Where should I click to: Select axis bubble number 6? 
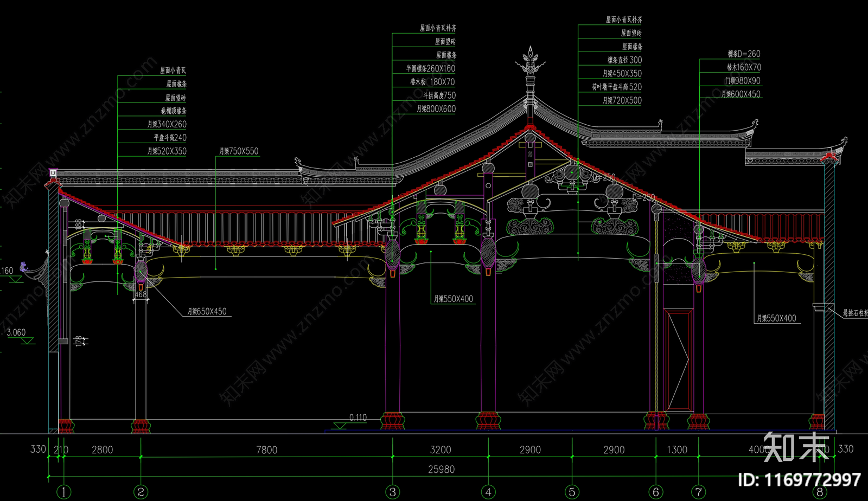click(x=656, y=492)
